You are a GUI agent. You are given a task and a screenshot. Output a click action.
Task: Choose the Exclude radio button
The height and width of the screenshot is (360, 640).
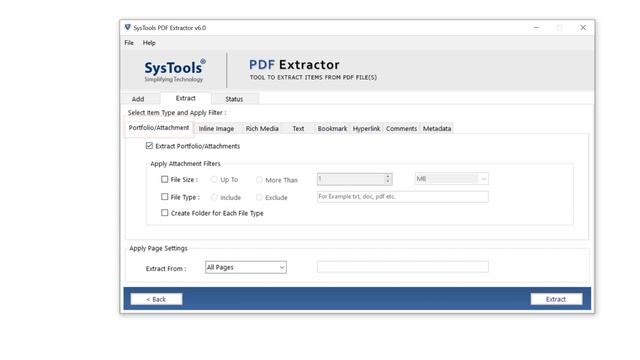(x=259, y=197)
